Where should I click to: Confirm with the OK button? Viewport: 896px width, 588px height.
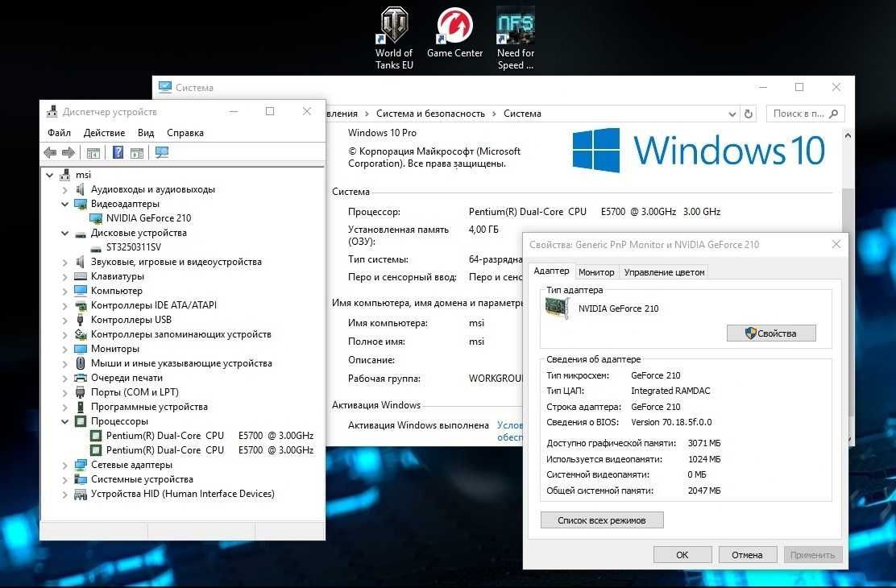pyautogui.click(x=682, y=555)
